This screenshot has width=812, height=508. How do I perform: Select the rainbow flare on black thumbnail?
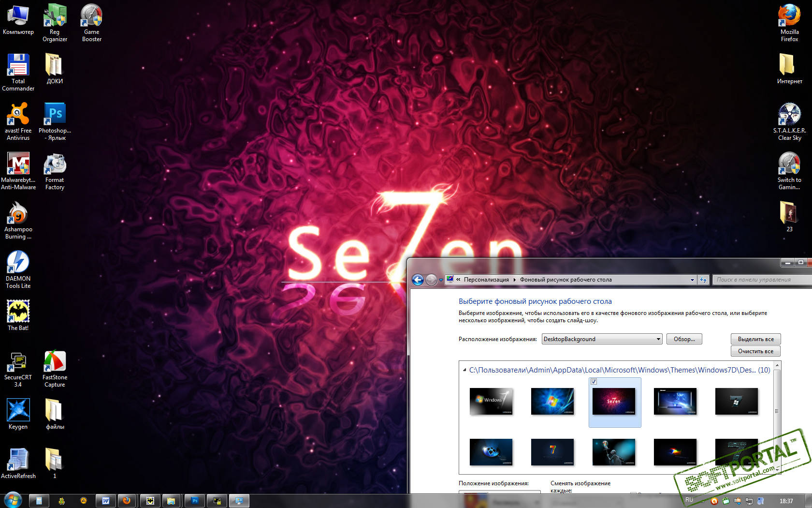click(675, 452)
